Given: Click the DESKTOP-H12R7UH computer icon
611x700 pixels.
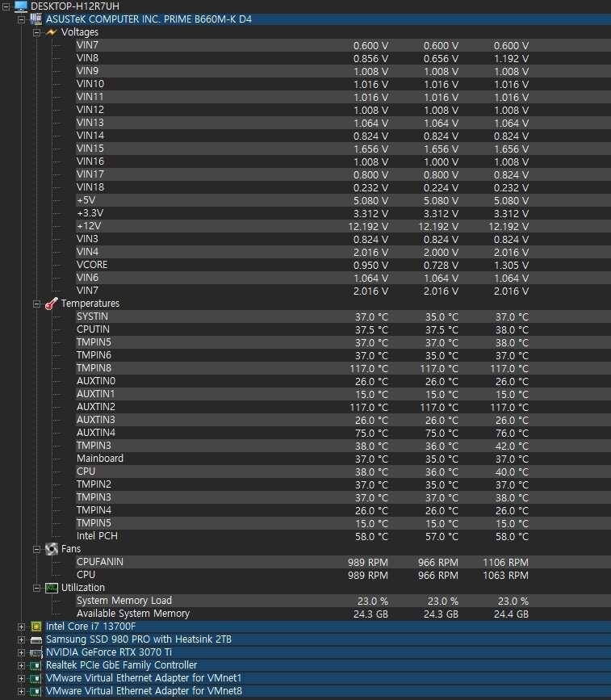Looking at the screenshot, I should pos(20,6).
